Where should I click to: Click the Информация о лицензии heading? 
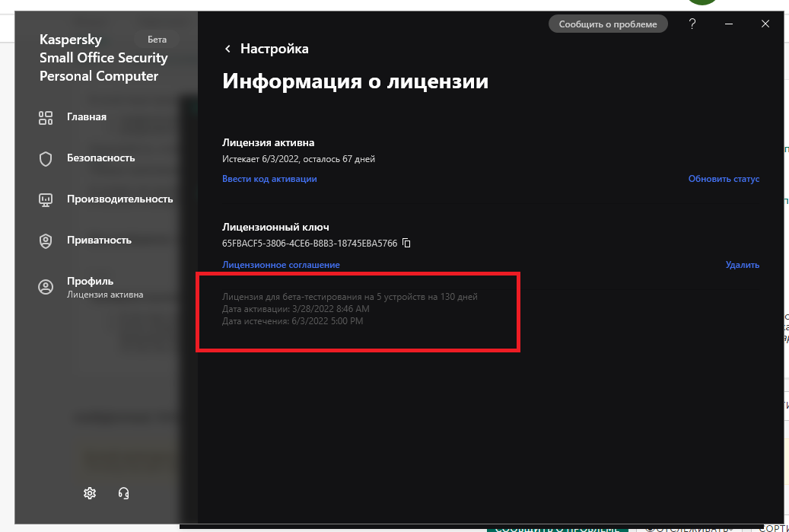[x=355, y=81]
